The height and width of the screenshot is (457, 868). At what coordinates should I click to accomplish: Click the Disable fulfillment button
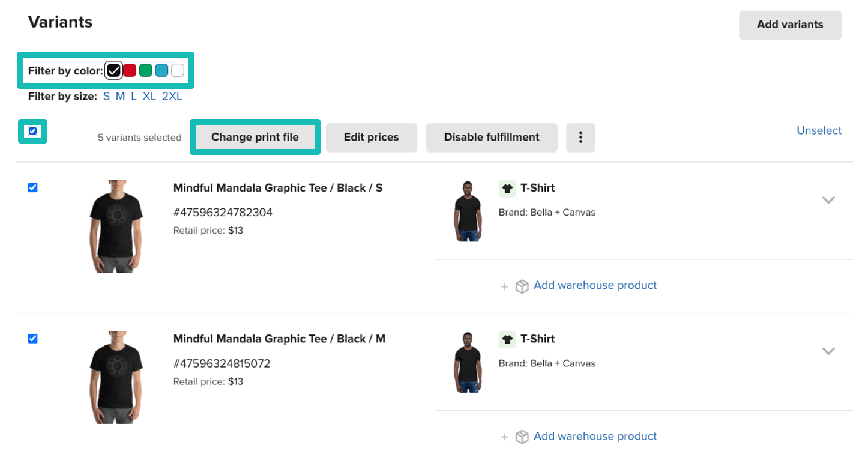[x=491, y=137]
